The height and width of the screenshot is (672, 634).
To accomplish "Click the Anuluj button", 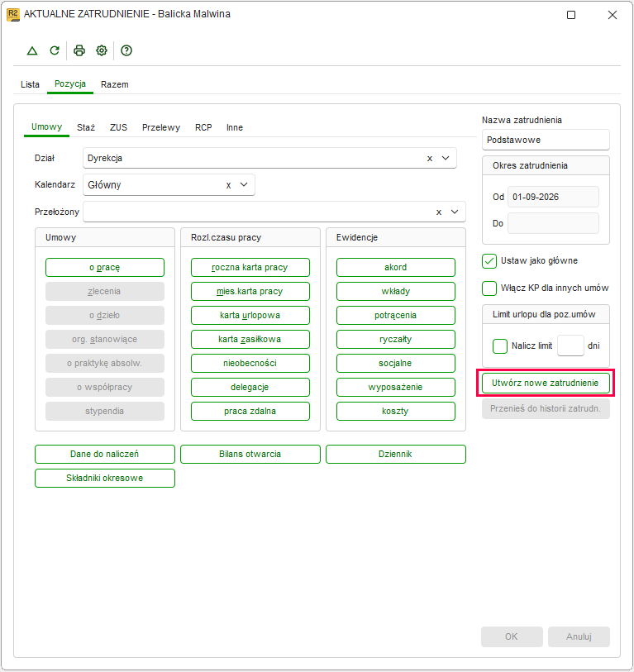I will [579, 636].
